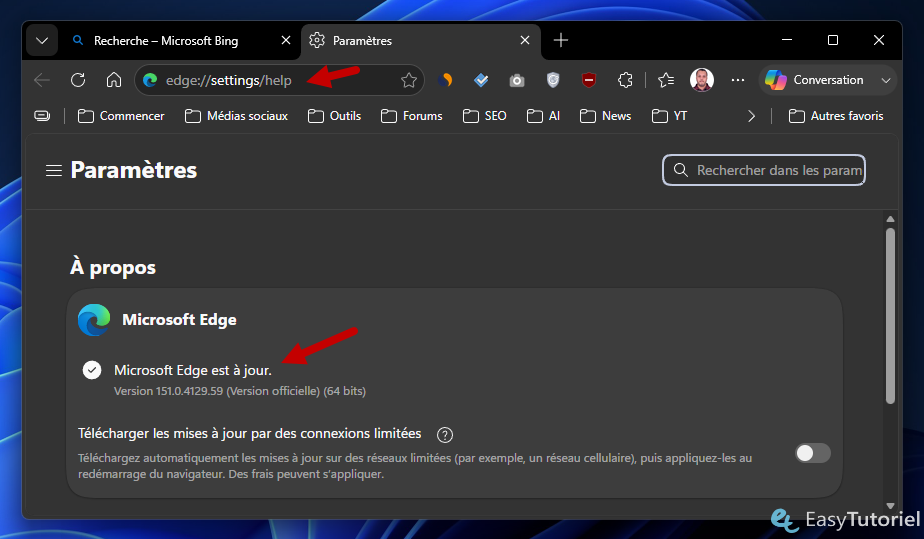Image resolution: width=924 pixels, height=539 pixels.
Task: Click the Rechercher dans les paramètres field
Action: [x=764, y=170]
